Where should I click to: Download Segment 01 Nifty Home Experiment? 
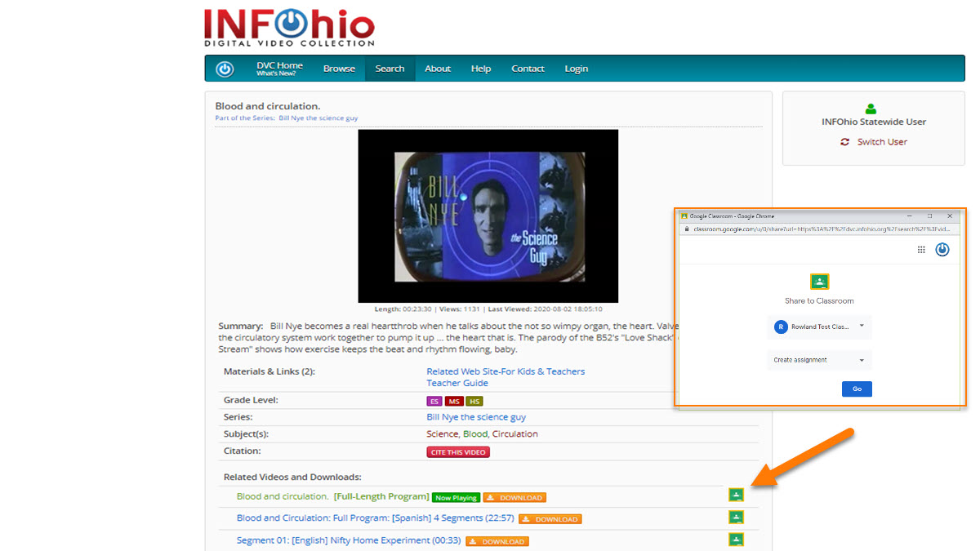(497, 541)
